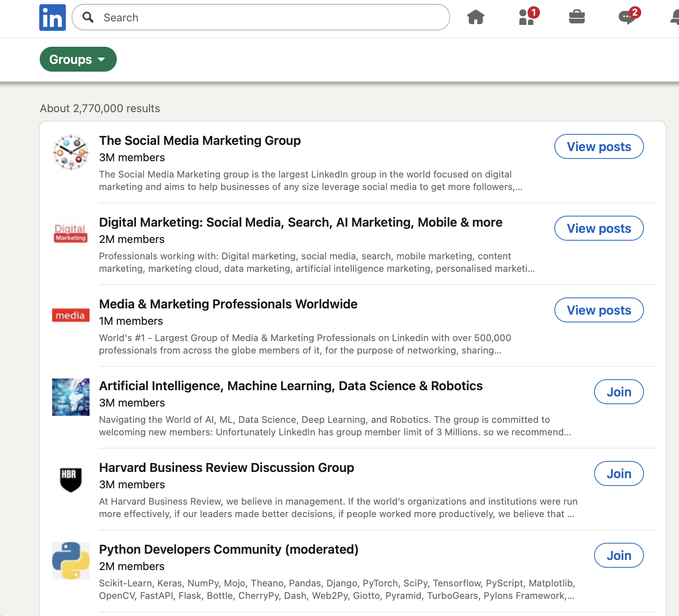The height and width of the screenshot is (616, 679).
Task: Click the search magnifier icon
Action: [88, 18]
